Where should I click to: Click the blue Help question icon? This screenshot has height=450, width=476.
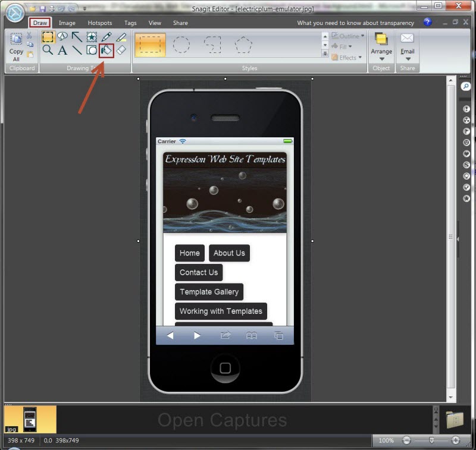(427, 22)
